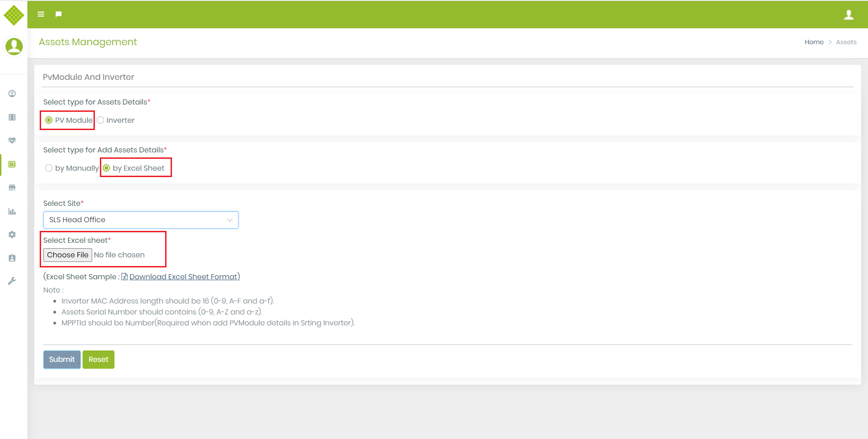Open the storefront sidebar icon
The image size is (868, 439).
click(x=11, y=188)
